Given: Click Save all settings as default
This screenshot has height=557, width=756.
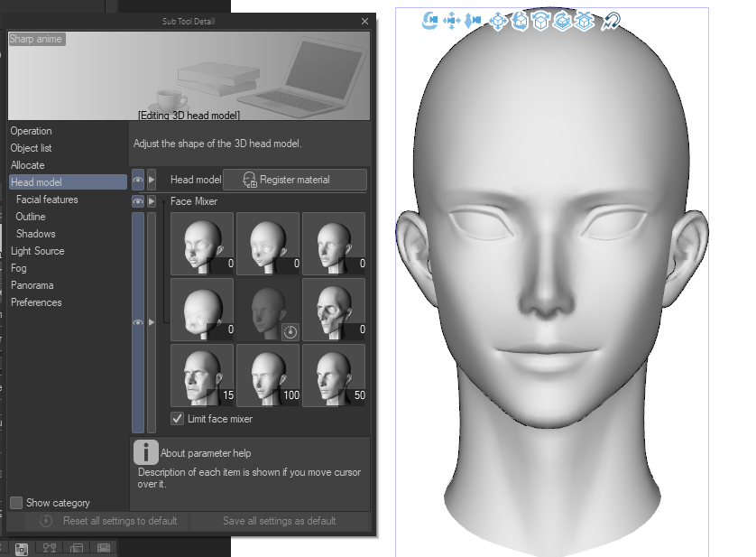Looking at the screenshot, I should pos(279,521).
